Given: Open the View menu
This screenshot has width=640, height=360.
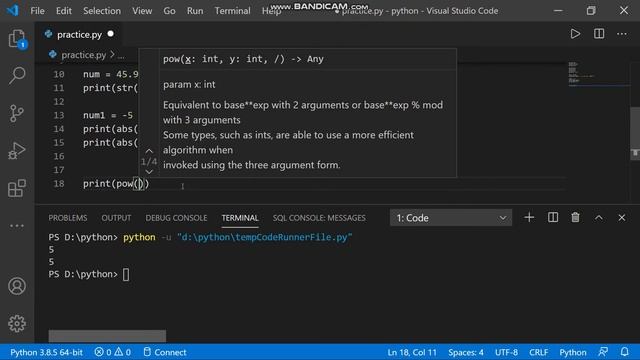Looking at the screenshot, I should pyautogui.click(x=142, y=11).
